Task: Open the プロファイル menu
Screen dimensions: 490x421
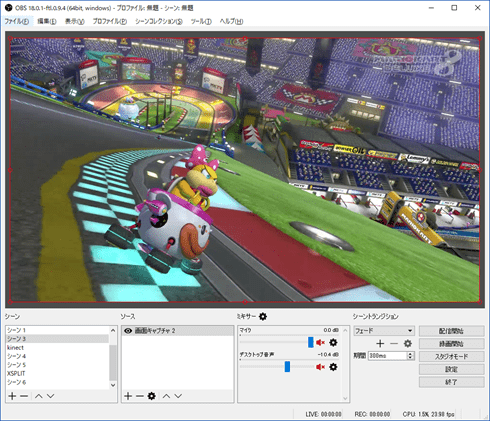Action: coord(110,21)
